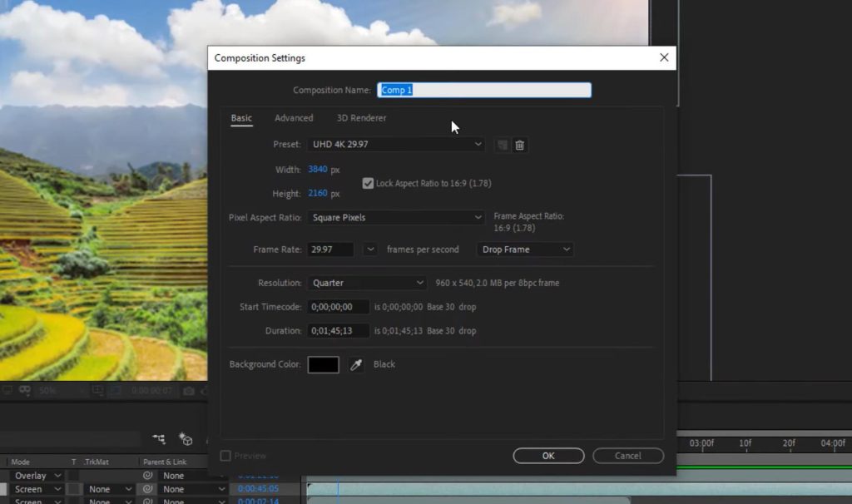Click the Background Color eyedropper
The image size is (852, 504).
tap(356, 364)
